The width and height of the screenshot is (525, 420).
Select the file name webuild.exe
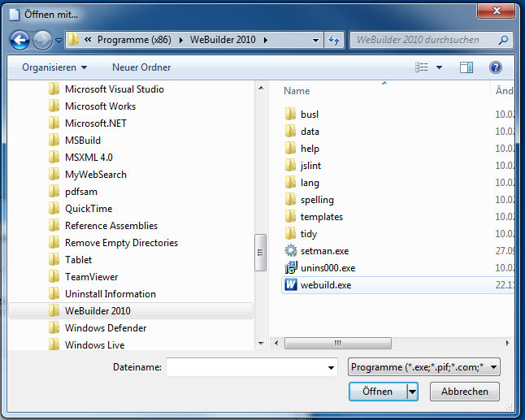coord(326,285)
